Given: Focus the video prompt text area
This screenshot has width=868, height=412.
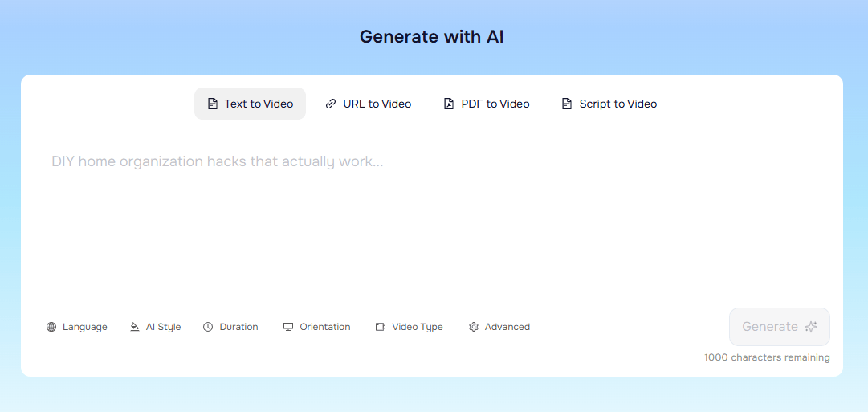Looking at the screenshot, I should pyautogui.click(x=432, y=217).
